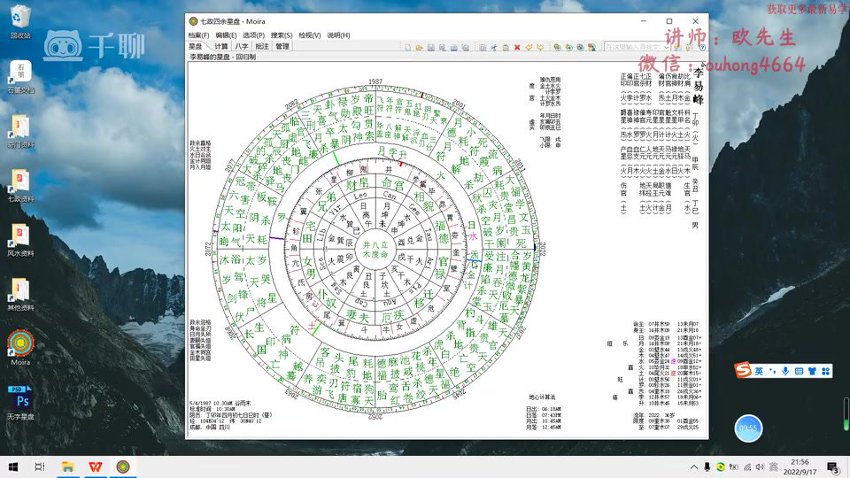Screen dimensions: 850x478
Task: Open the 七政资料 desktop folder
Action: (21, 185)
